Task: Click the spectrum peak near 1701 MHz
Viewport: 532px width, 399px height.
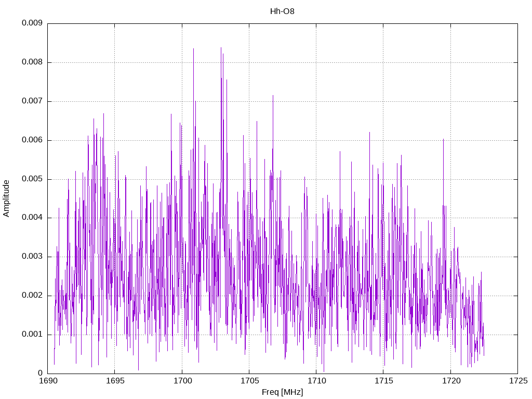Action: [x=193, y=49]
